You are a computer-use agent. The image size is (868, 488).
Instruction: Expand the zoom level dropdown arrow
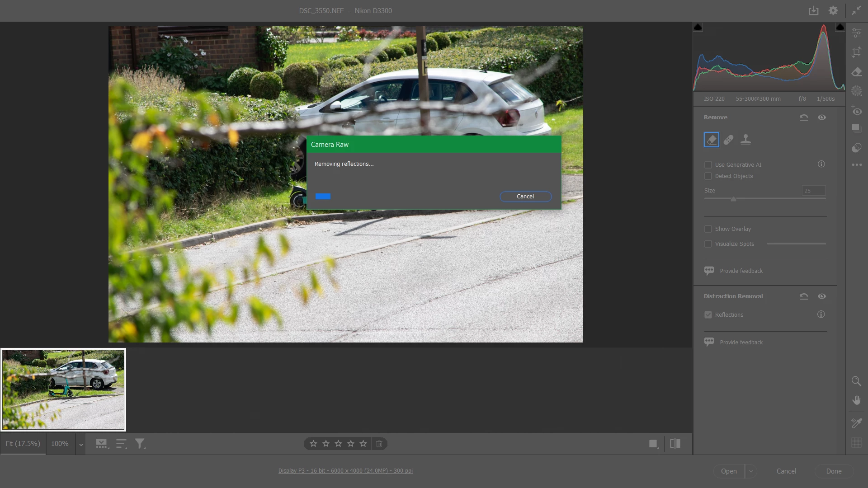coord(81,444)
